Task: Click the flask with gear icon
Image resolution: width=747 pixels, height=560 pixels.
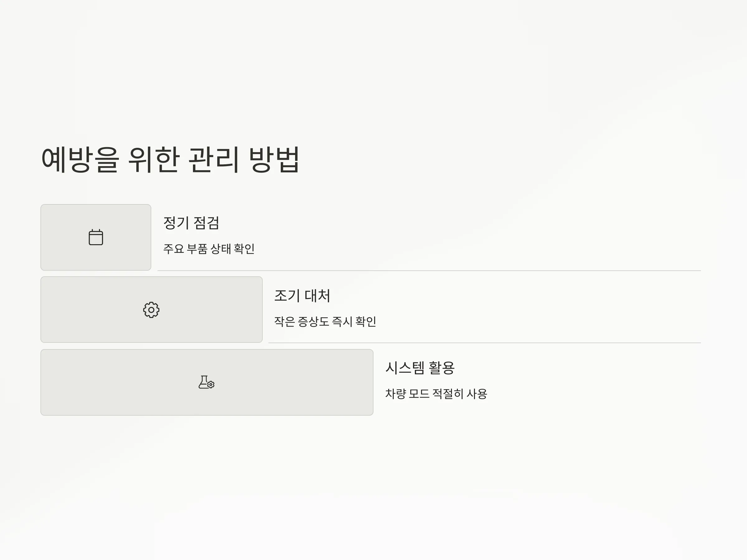Action: pos(206,382)
